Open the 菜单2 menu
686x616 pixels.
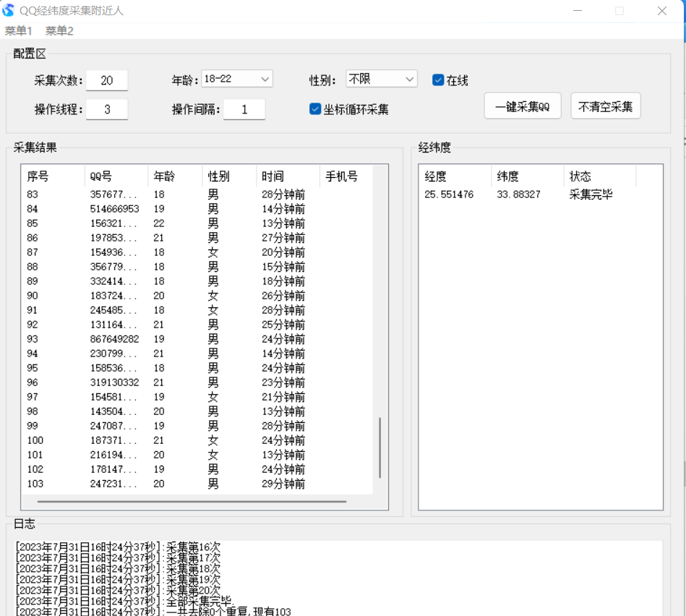point(59,30)
